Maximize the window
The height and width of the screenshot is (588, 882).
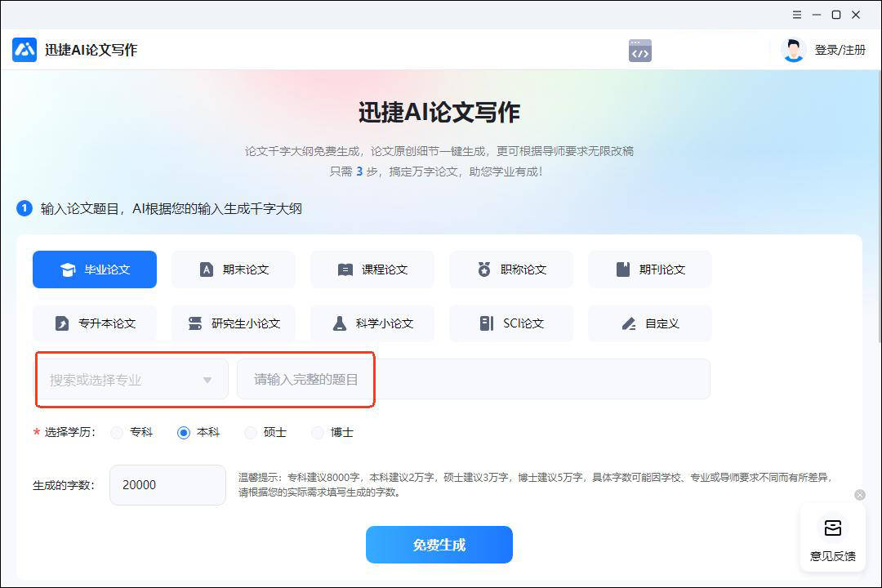(x=836, y=15)
